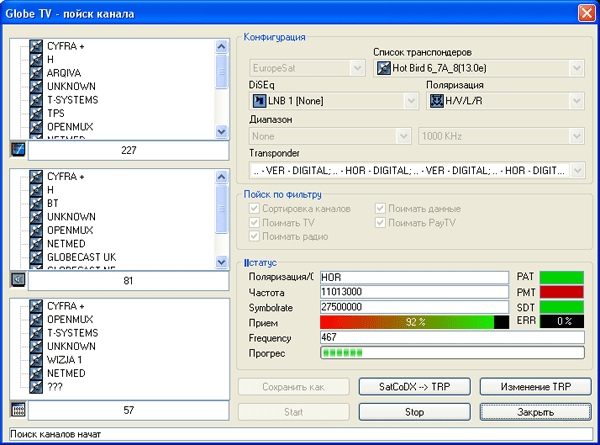This screenshot has width=600, height=445.
Task: Click the green SDT status indicator
Action: 562,307
